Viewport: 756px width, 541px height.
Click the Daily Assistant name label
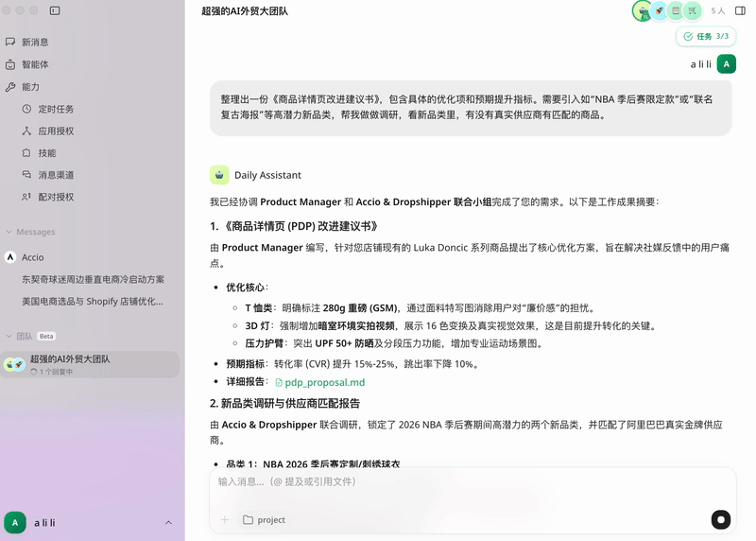[267, 175]
